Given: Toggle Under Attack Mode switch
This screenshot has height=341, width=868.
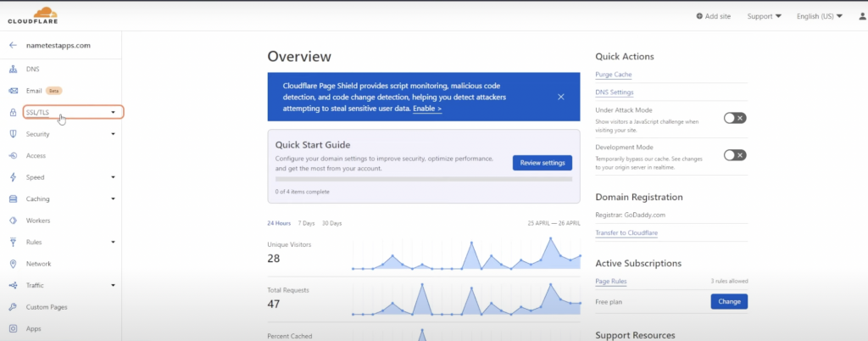Looking at the screenshot, I should click(x=735, y=117).
